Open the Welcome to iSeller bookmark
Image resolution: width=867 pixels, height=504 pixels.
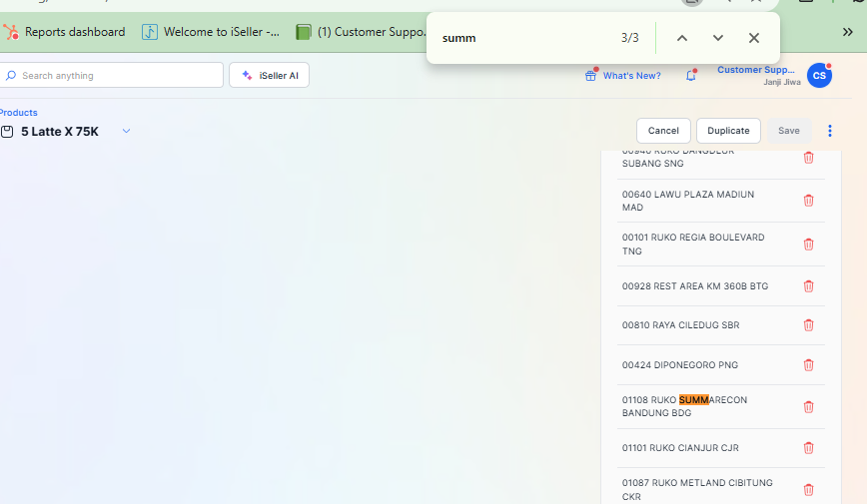pos(211,32)
